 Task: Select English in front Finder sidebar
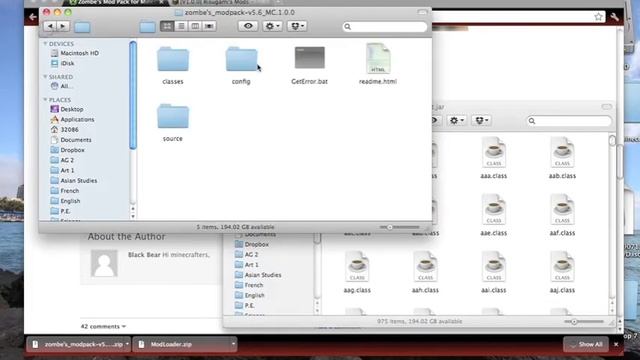[65, 201]
